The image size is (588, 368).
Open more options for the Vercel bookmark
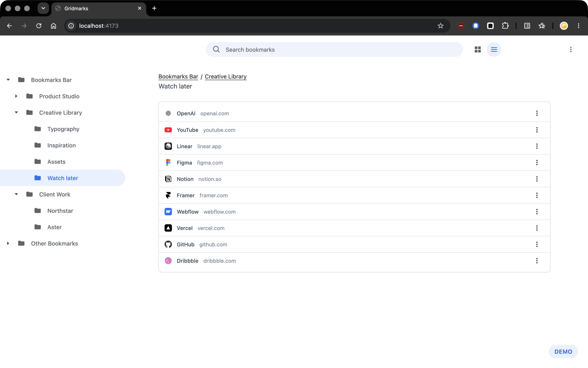click(537, 228)
